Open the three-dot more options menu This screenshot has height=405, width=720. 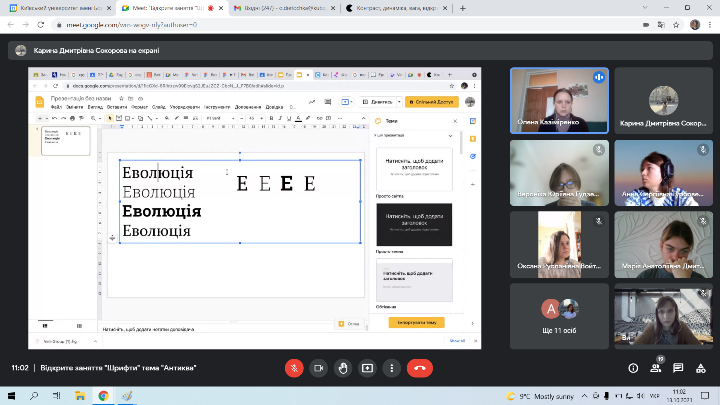(390, 368)
